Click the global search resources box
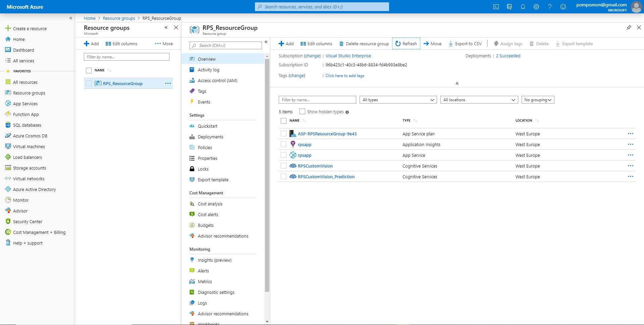The width and height of the screenshot is (644, 325). click(322, 7)
